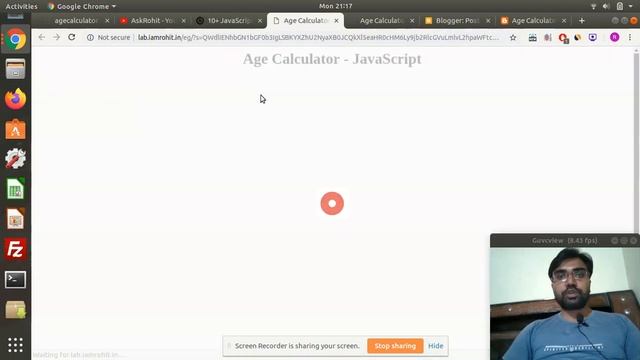Screen dimensions: 640x360
Task: Open the volume indicator in top bar
Action: [606, 6]
